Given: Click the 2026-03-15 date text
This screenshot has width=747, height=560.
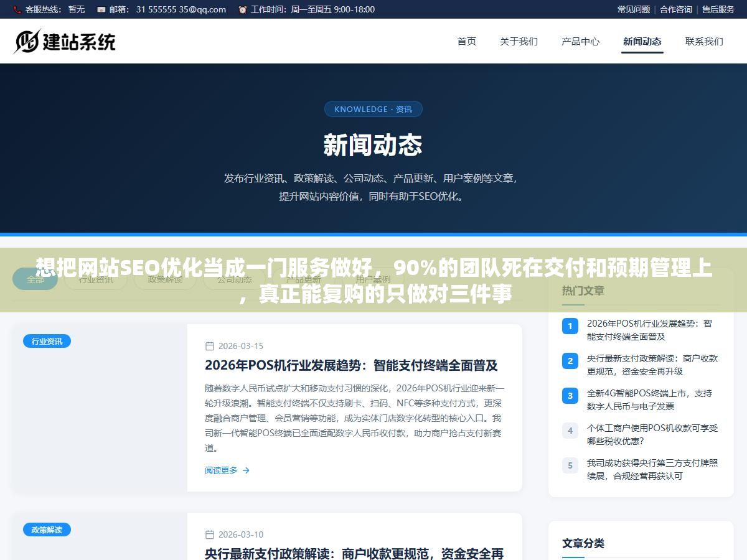Looking at the screenshot, I should coord(241,346).
